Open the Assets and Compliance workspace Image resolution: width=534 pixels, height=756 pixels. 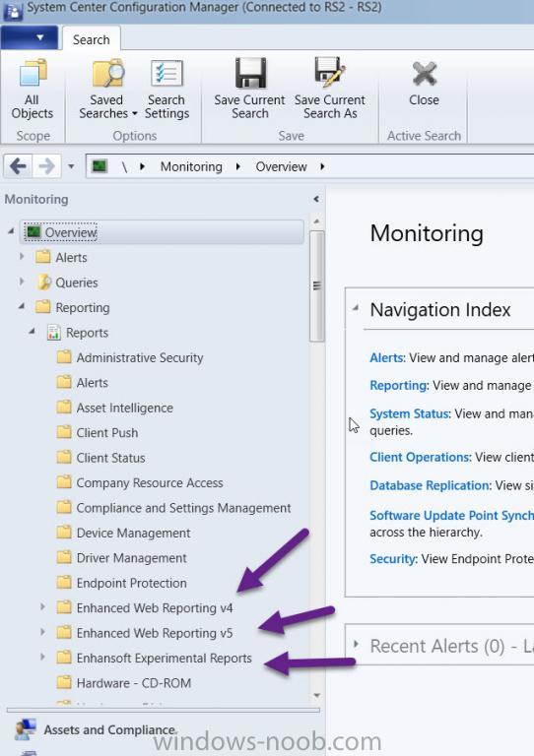pos(97,730)
